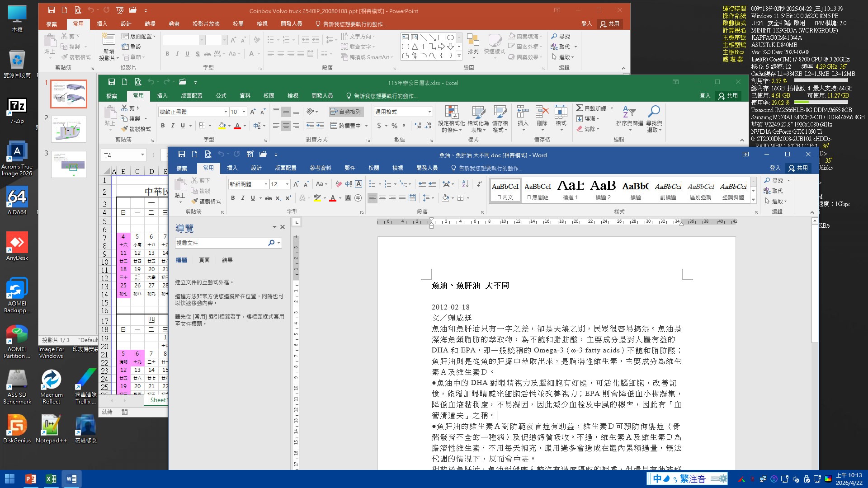Click the Word text highlight marker icon
This screenshot has height=488, width=868.
coord(317,198)
